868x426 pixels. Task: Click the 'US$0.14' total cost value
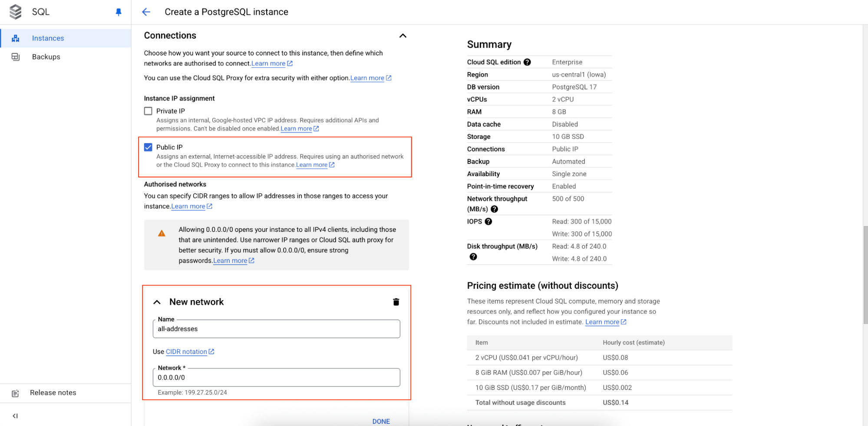click(615, 403)
